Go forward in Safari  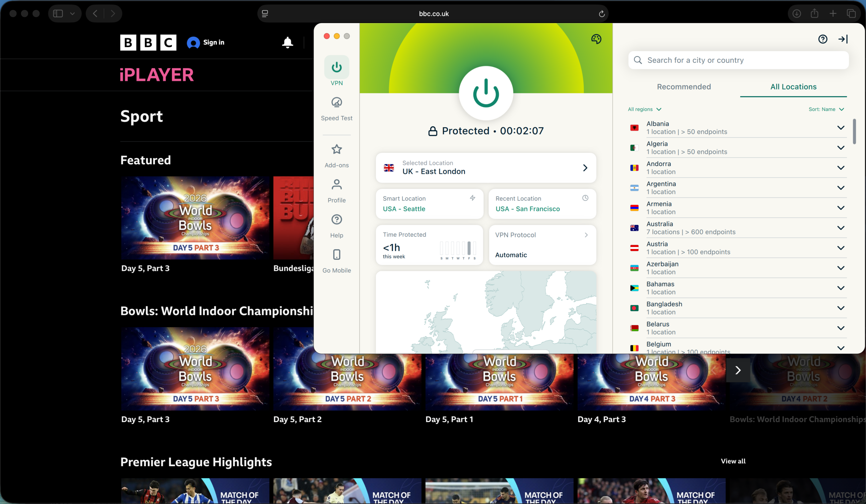pos(113,14)
